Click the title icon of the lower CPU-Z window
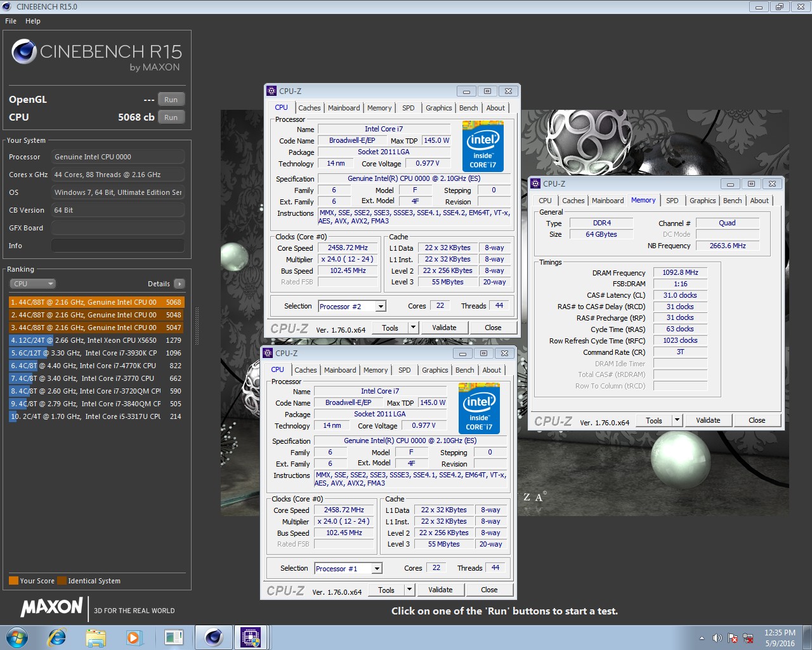Image resolution: width=812 pixels, height=650 pixels. click(268, 353)
